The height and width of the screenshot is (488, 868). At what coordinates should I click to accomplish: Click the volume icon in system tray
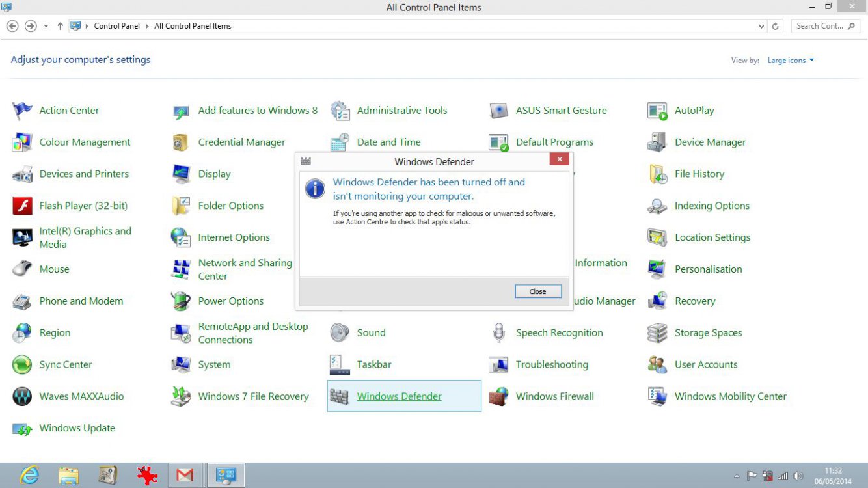[x=798, y=476]
